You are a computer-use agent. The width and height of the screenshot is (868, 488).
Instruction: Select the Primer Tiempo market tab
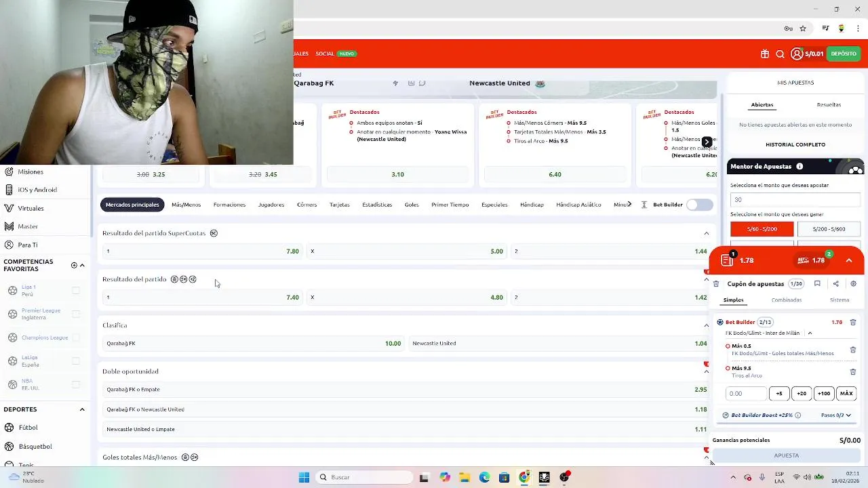coord(450,205)
